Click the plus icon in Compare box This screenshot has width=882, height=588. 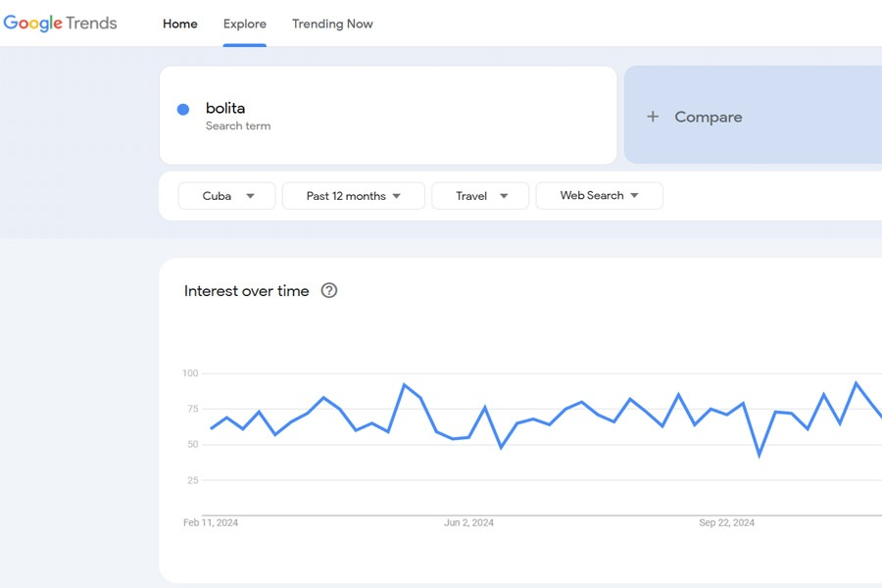pyautogui.click(x=653, y=117)
